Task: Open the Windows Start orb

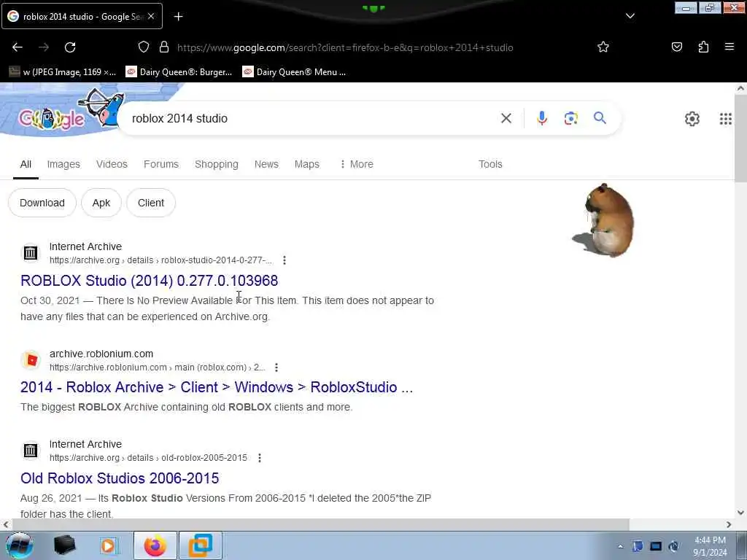Action: [20, 545]
